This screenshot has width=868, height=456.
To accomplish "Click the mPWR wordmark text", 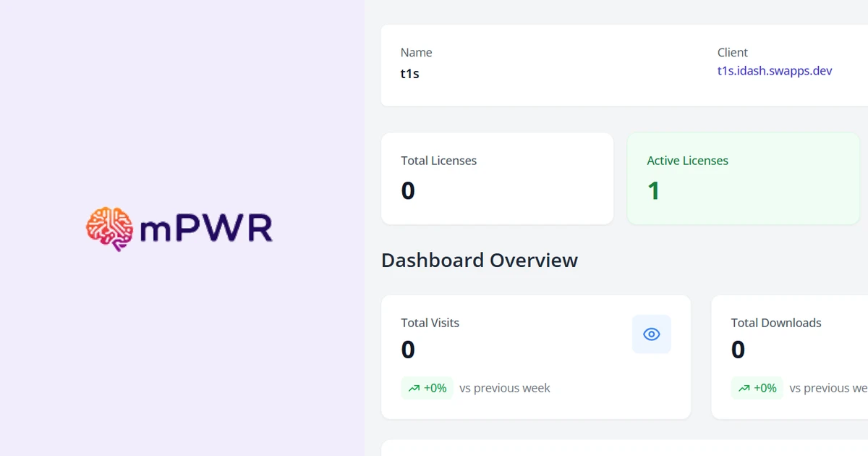I will 206,229.
